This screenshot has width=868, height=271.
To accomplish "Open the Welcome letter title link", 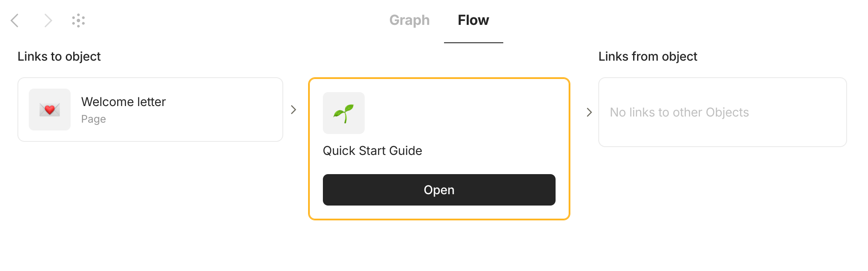I will pyautogui.click(x=123, y=102).
